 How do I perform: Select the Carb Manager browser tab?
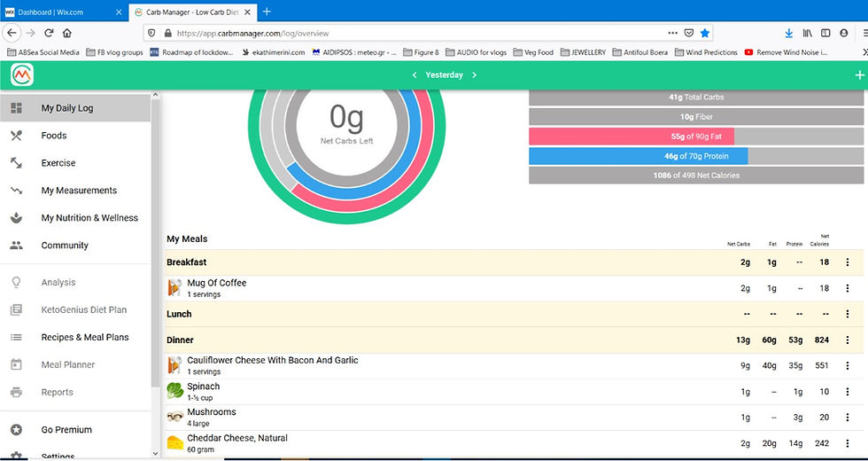coord(192,12)
